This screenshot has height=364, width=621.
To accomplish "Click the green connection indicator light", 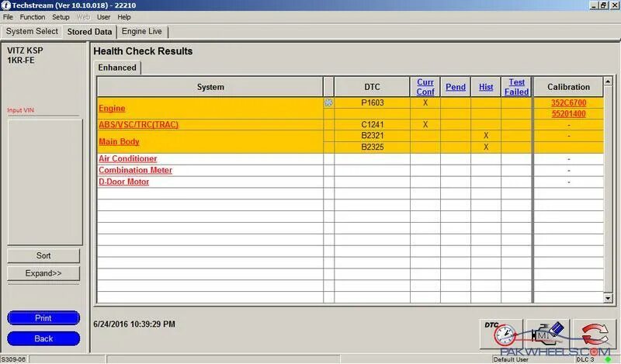I will pyautogui.click(x=609, y=359).
